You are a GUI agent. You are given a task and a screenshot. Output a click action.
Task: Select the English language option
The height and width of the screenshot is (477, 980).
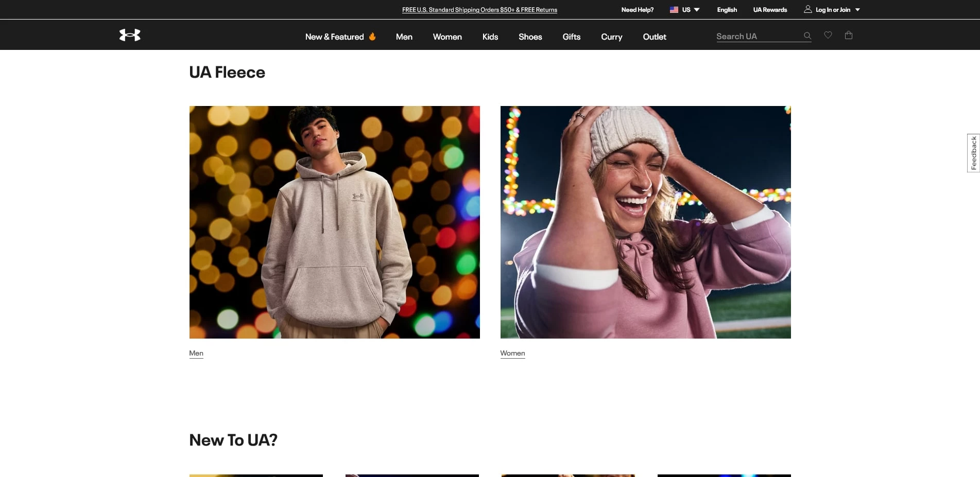(x=727, y=10)
